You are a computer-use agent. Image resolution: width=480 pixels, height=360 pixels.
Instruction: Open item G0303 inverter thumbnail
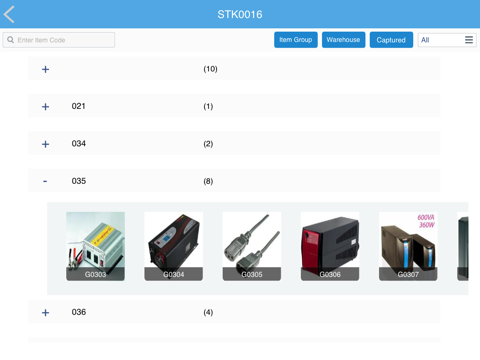click(x=95, y=246)
